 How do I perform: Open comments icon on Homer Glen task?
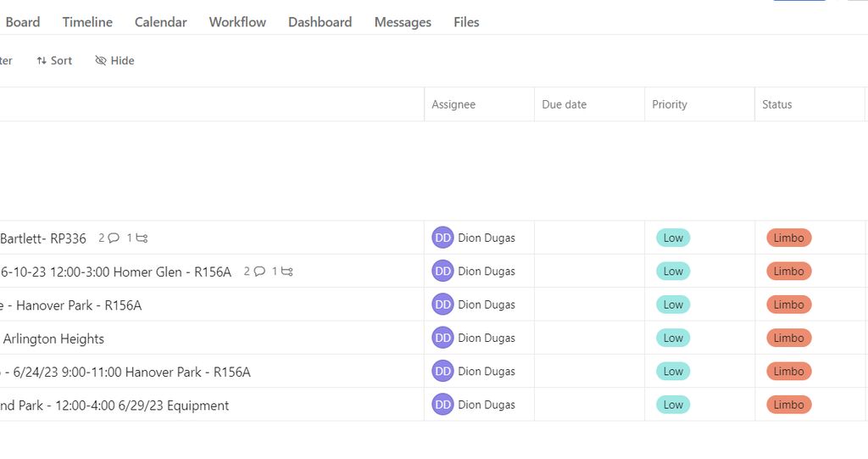[259, 271]
